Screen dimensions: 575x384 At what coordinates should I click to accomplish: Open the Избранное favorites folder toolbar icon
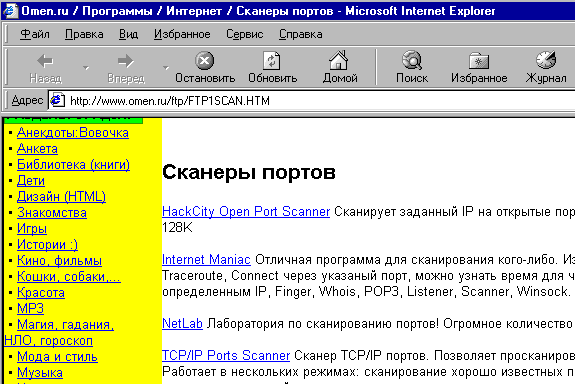479,61
